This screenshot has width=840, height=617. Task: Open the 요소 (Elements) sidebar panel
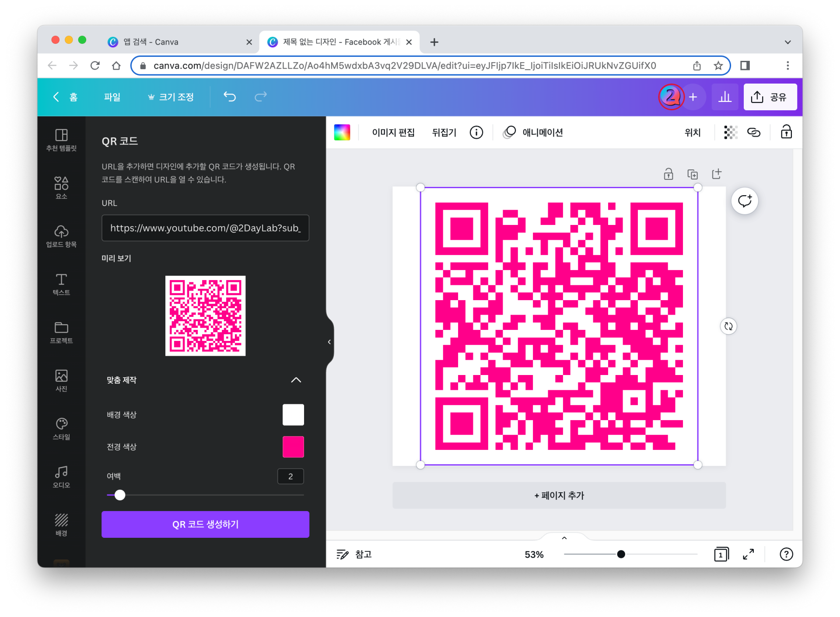[x=61, y=187]
